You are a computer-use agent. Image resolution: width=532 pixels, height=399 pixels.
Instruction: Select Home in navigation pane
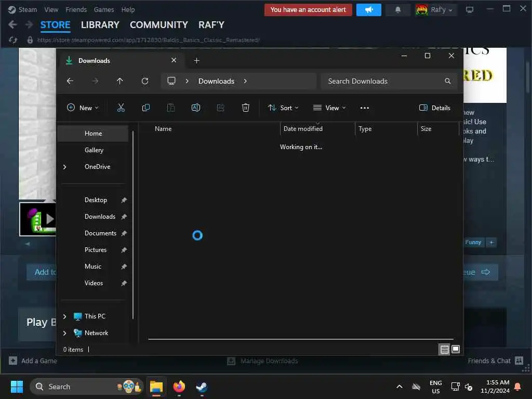(x=93, y=134)
